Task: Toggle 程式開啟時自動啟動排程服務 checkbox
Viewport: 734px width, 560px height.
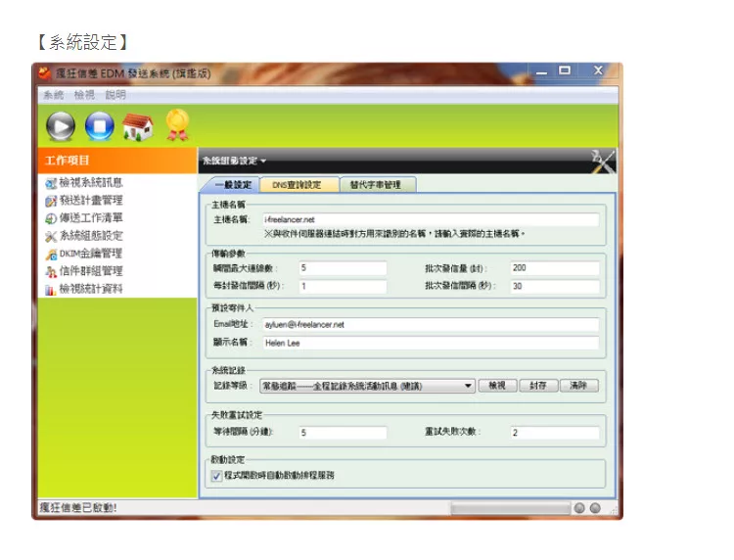Action: (217, 475)
